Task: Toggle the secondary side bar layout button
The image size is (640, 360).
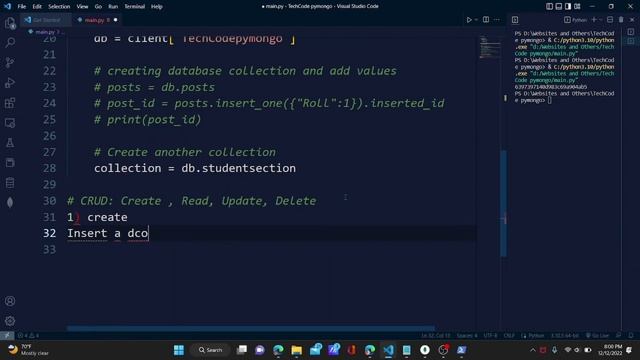Action: coord(568,7)
